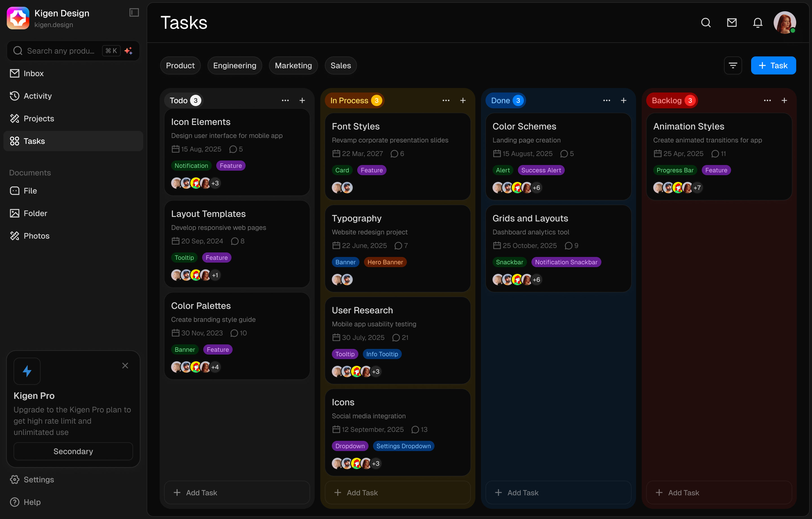Open the Todo column options menu
Image resolution: width=812 pixels, height=519 pixels.
[285, 100]
